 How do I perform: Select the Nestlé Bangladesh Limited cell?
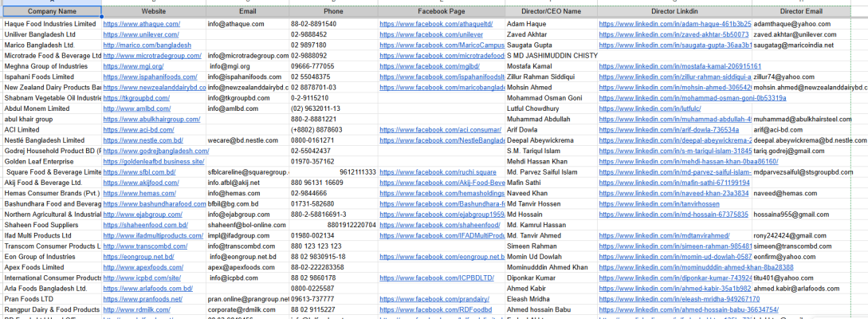point(52,140)
